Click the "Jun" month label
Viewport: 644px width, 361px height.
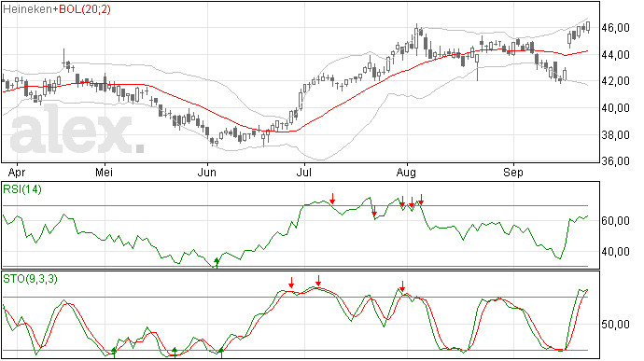(206, 172)
